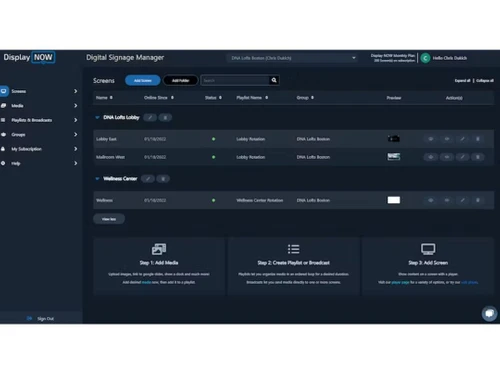Click the green user avatar C
This screenshot has height=375, width=500.
(425, 58)
